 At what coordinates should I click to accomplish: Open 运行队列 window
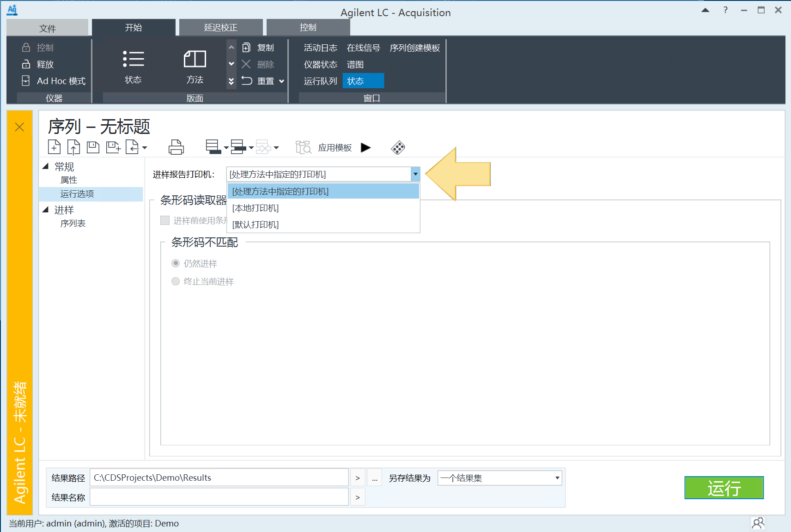[x=321, y=81]
